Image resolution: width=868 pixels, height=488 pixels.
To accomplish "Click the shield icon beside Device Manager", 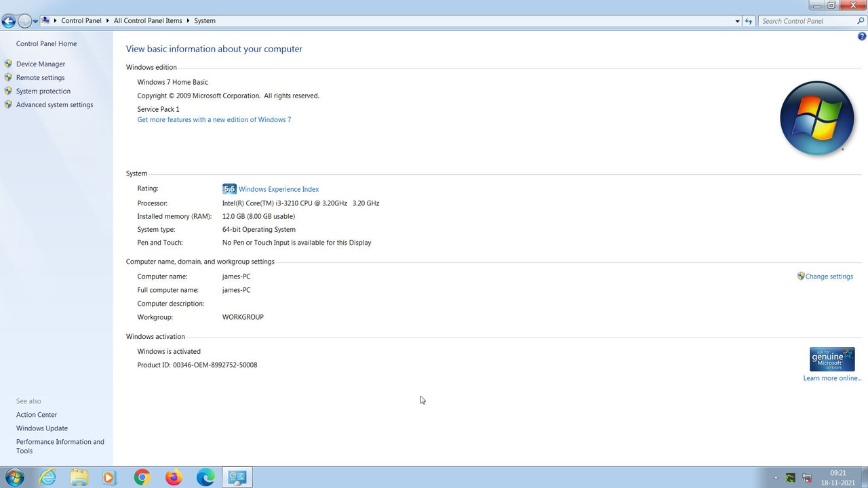I will click(x=8, y=64).
